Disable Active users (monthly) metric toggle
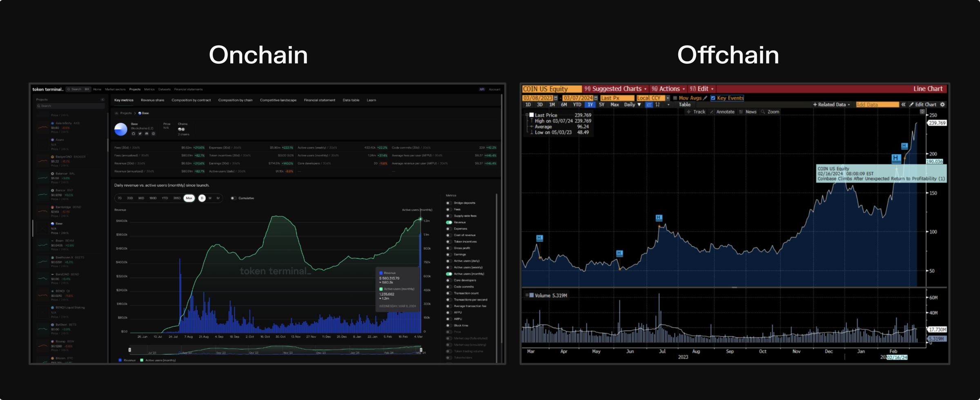980x400 pixels. [x=449, y=274]
